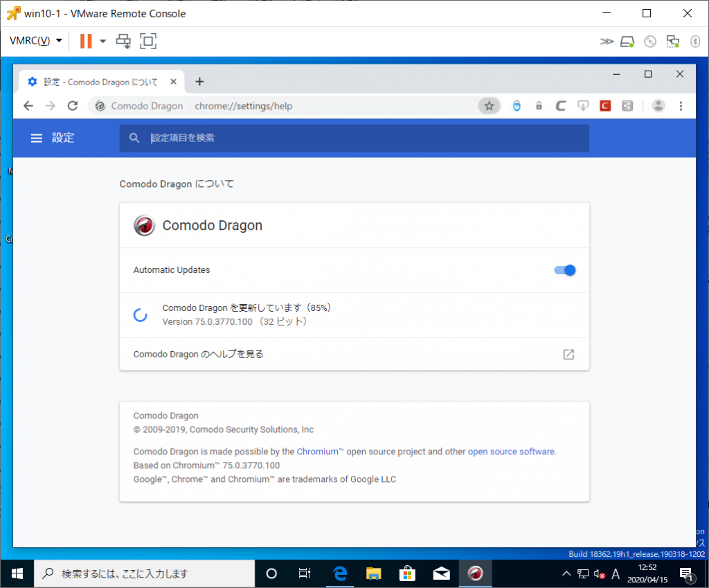The width and height of the screenshot is (709, 588).
Task: Pause the virtual machine
Action: click(86, 41)
